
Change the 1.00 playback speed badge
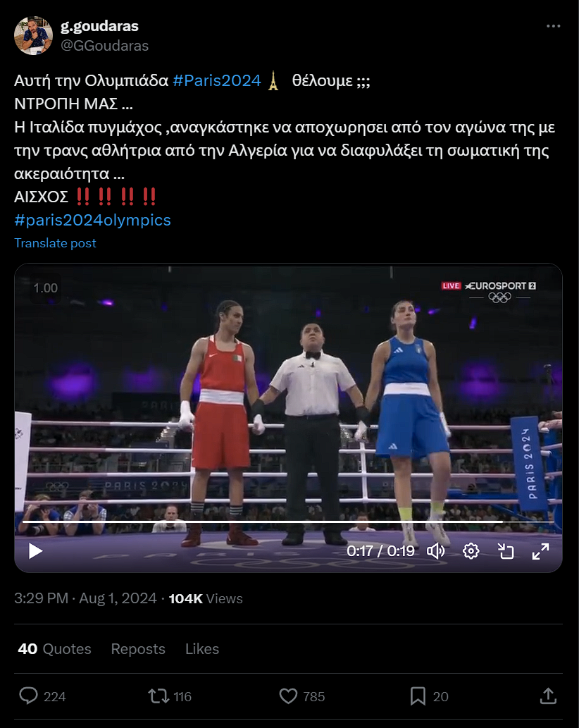[46, 288]
